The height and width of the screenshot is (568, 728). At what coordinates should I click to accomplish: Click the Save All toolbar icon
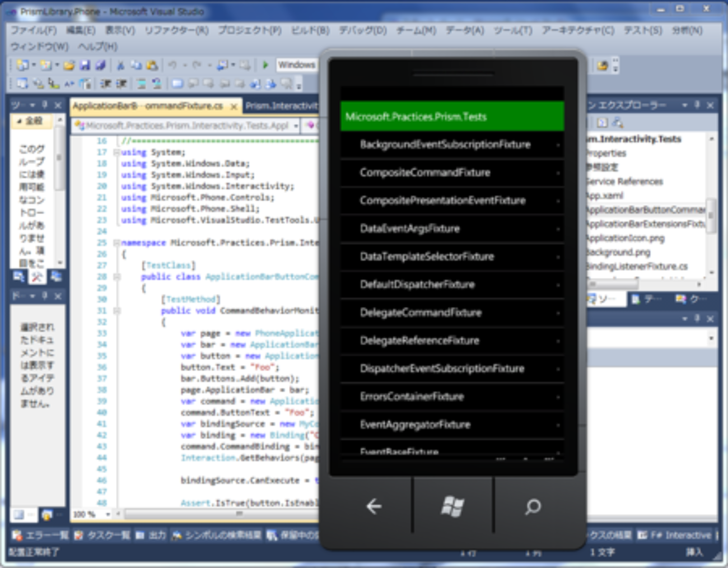[x=100, y=66]
